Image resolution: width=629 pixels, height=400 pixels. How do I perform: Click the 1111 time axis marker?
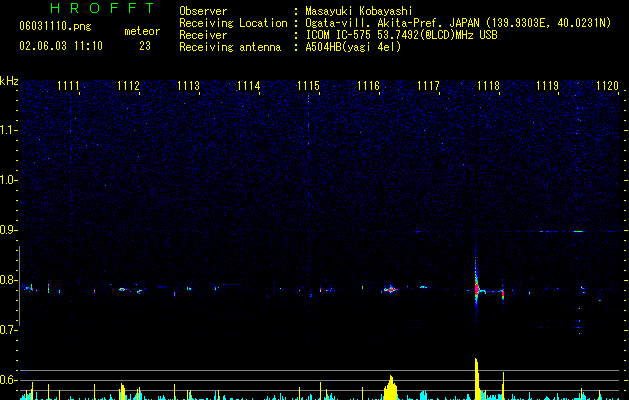68,86
